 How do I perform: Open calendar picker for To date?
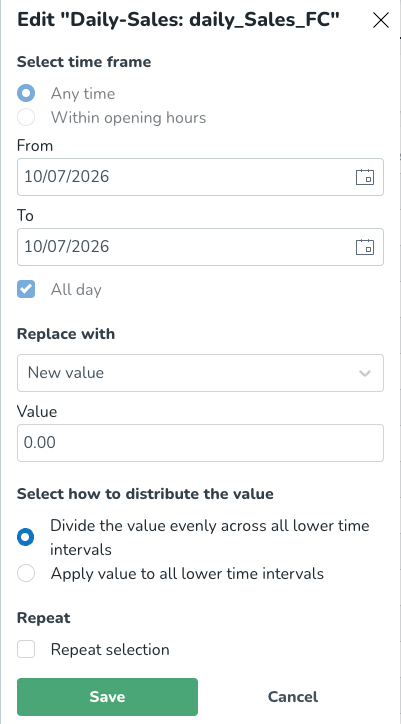(365, 247)
